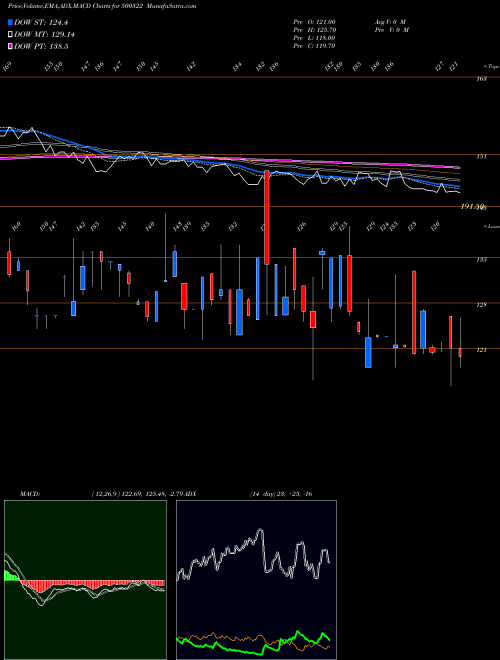Click the 'Pre V: 0 M' volume text
This screenshot has width=500, height=660.
click(391, 30)
